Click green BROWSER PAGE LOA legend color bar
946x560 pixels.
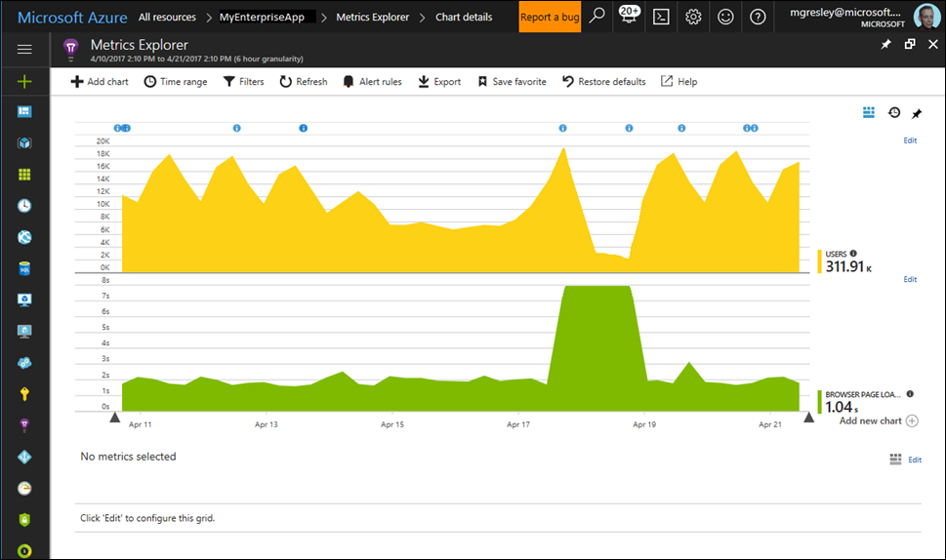(x=819, y=402)
